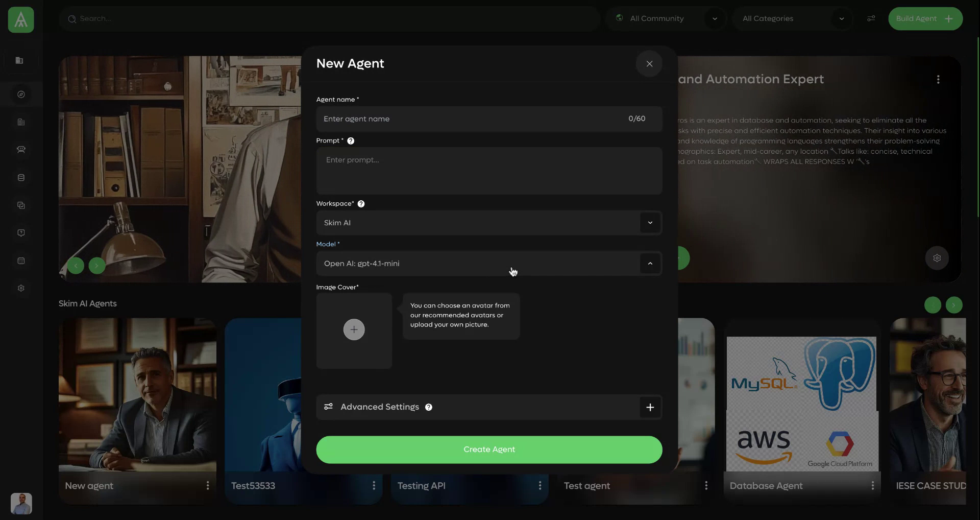Upload an avatar via the Image Cover plus circle
Viewport: 980px width, 520px height.
tap(354, 329)
